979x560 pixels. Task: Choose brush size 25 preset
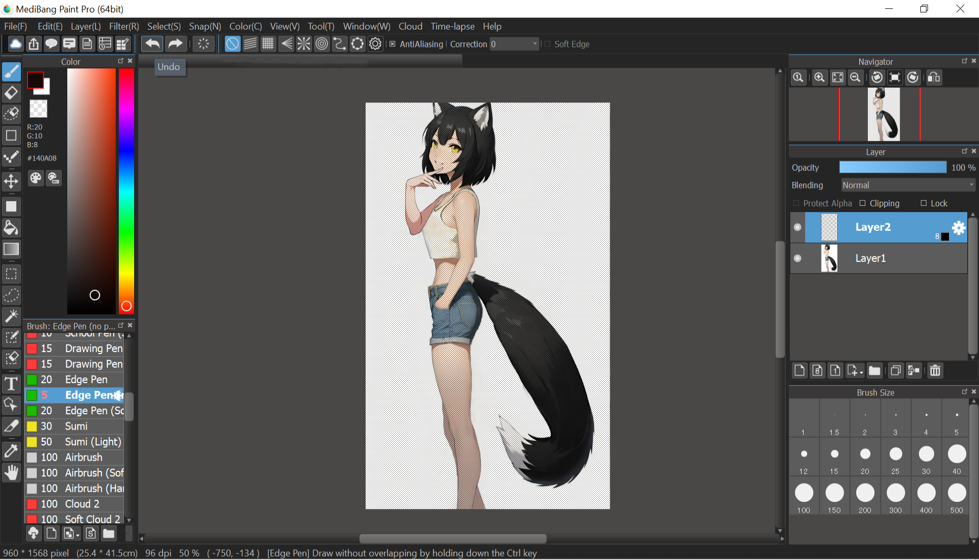895,454
